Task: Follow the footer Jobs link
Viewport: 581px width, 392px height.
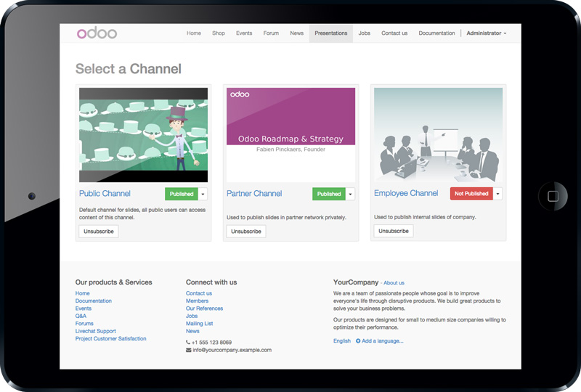Action: coord(192,316)
